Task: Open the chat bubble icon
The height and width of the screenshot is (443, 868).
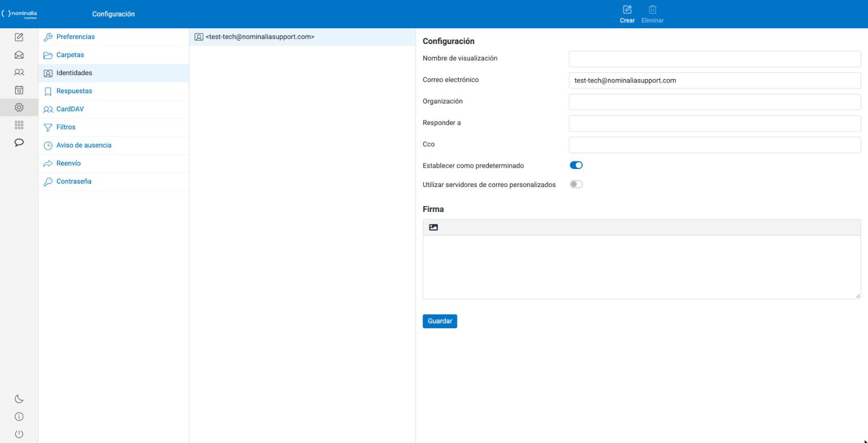Action: pyautogui.click(x=19, y=142)
